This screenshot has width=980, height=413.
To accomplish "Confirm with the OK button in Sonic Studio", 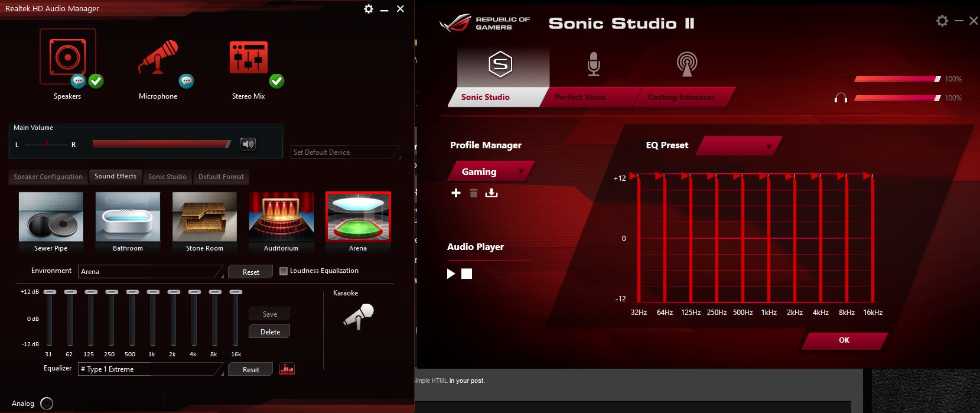I will (844, 340).
